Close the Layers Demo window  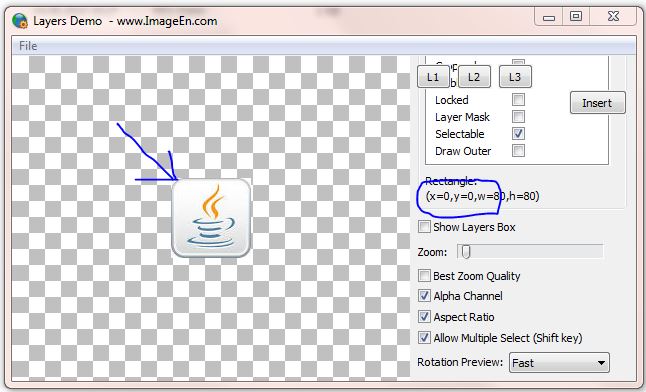613,17
